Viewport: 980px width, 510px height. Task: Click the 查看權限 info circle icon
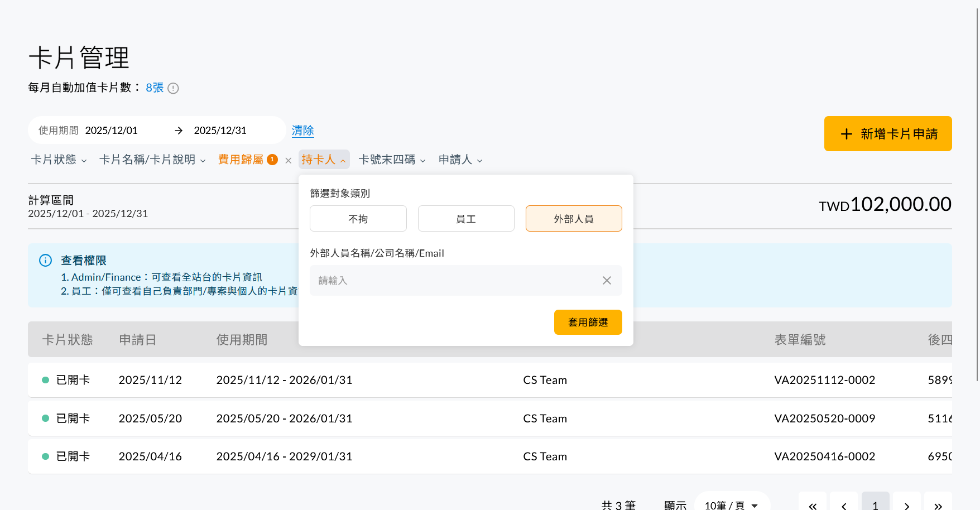coord(45,261)
